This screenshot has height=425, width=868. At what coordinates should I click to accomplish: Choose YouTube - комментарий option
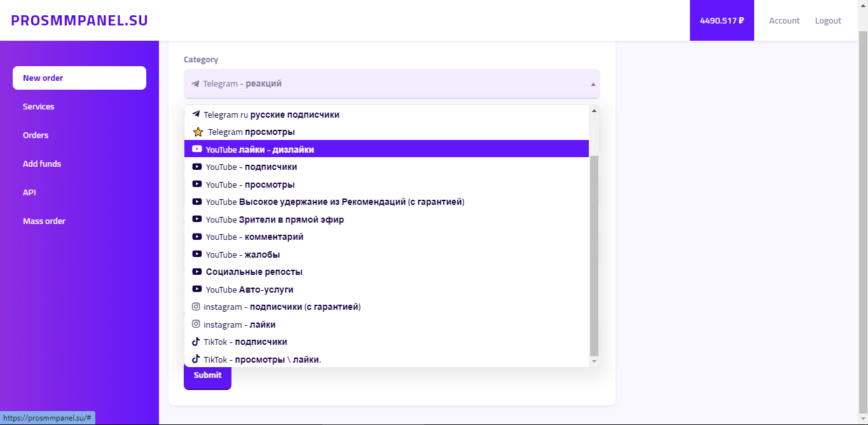pos(387,237)
